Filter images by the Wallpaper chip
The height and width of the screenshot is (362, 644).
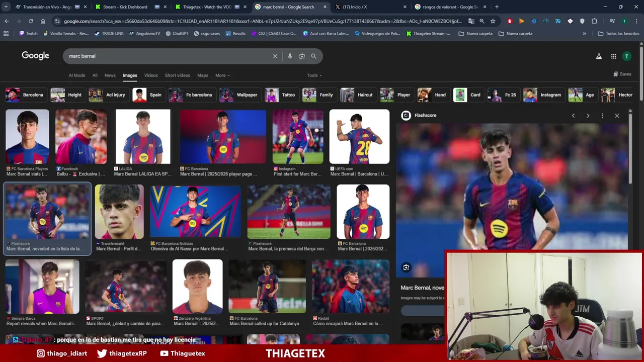[239, 95]
